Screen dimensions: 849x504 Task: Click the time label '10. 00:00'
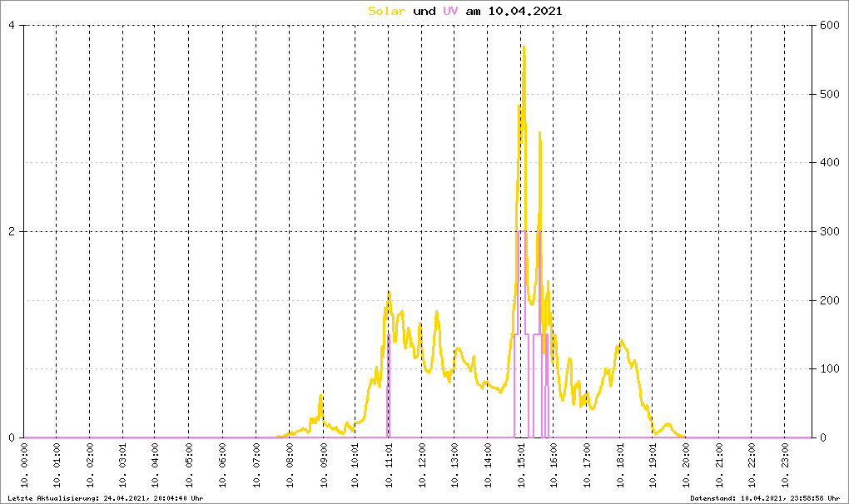[x=24, y=466]
